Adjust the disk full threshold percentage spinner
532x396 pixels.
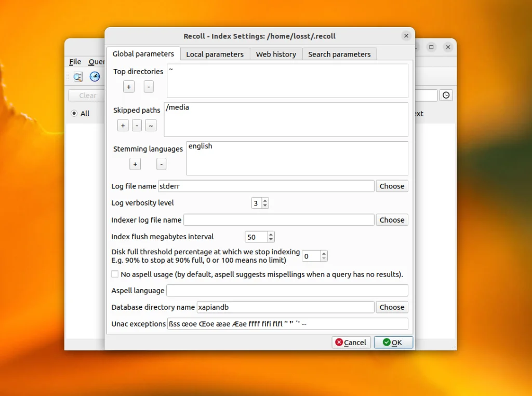[x=324, y=256]
